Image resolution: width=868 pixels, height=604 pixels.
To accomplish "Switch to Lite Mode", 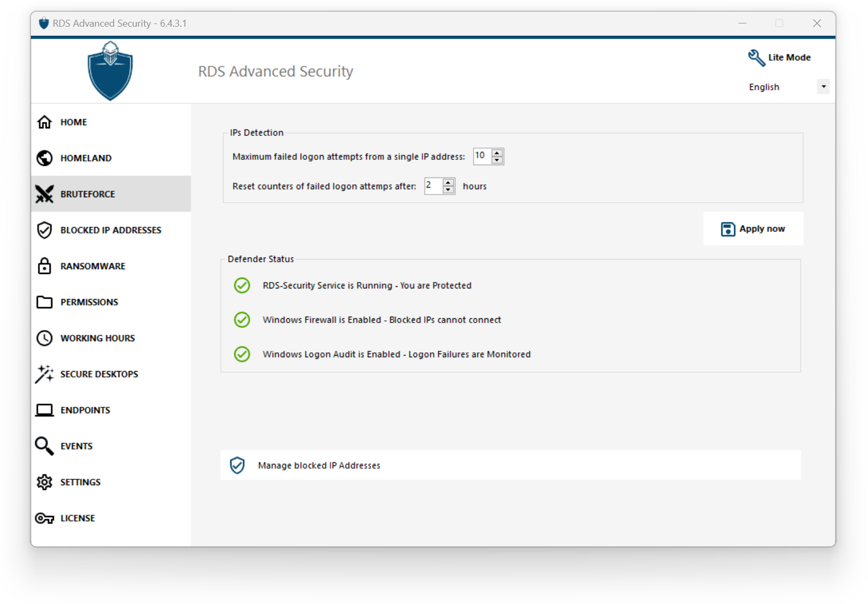I will tap(779, 58).
